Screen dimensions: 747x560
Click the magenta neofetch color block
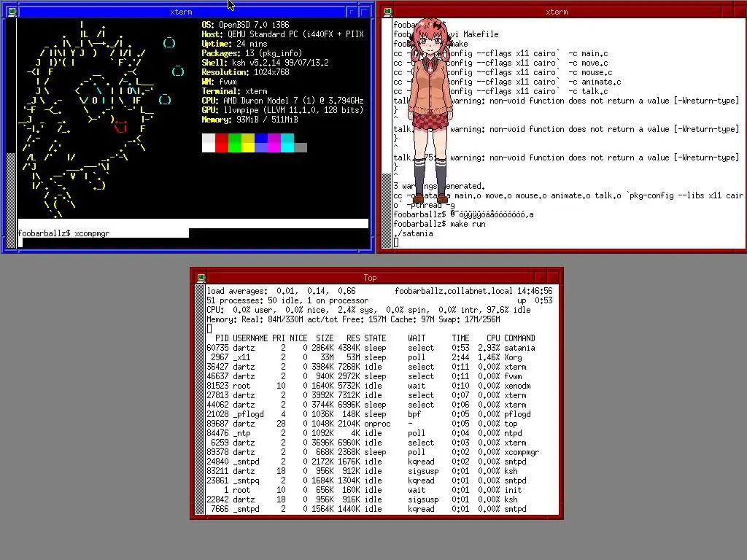pos(274,143)
